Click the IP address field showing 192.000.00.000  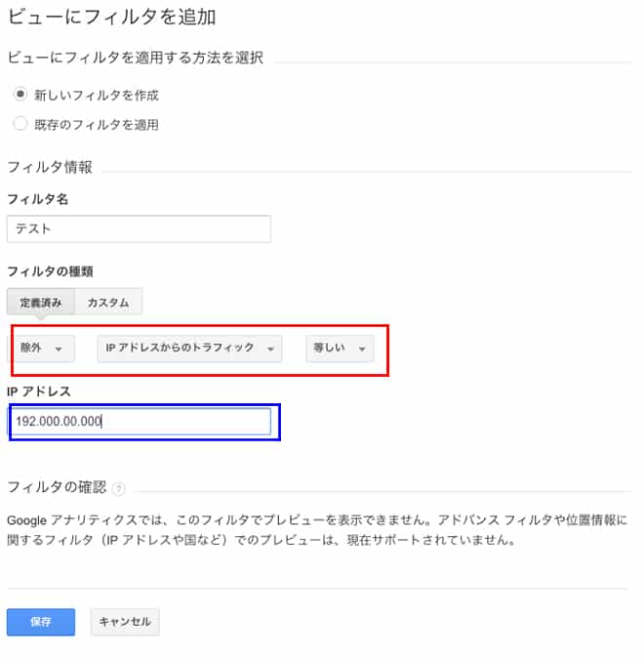click(141, 422)
